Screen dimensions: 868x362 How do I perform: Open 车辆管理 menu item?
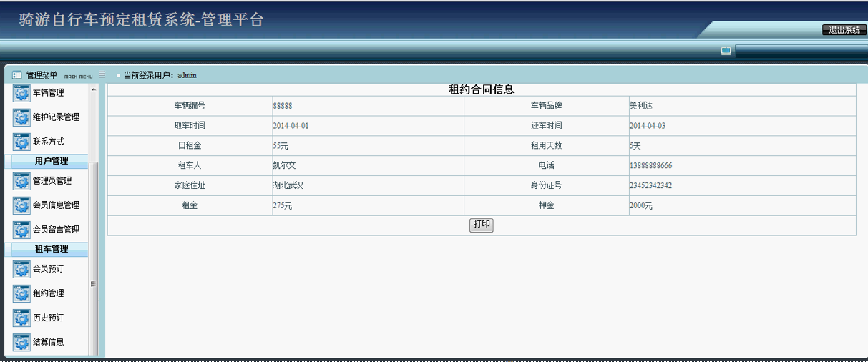48,93
